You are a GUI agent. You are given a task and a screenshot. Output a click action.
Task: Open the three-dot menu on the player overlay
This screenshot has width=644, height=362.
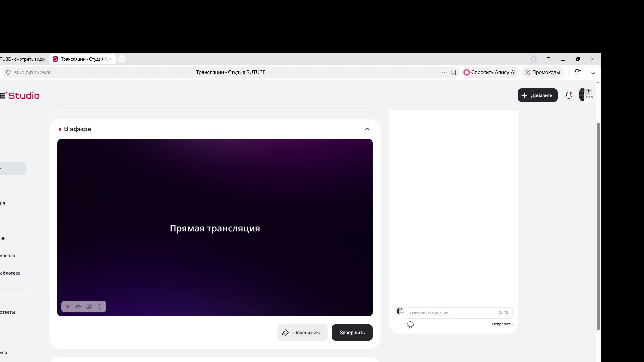point(100,306)
